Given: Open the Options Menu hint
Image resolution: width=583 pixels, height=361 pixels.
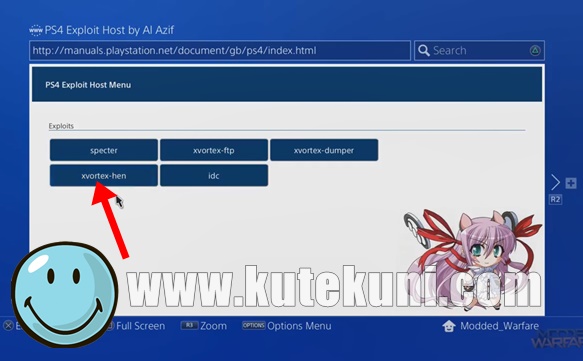Looking at the screenshot, I should 287,326.
